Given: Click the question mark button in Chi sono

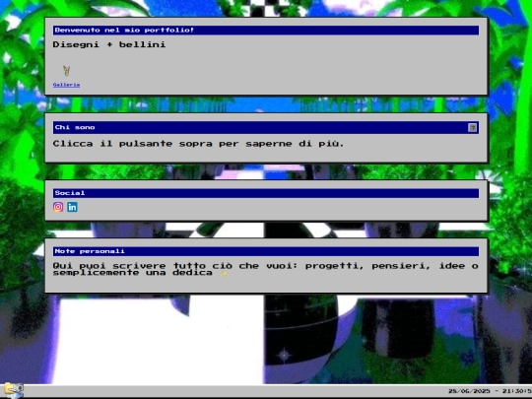Looking at the screenshot, I should coord(472,127).
